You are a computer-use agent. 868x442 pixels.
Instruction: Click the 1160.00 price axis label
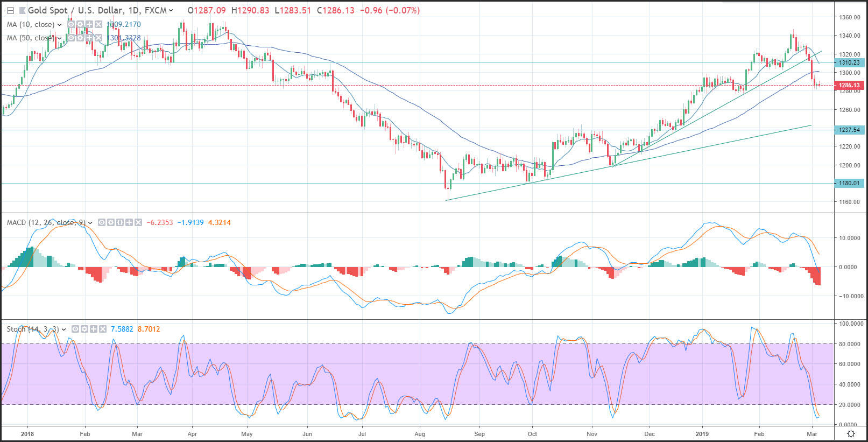(850, 202)
